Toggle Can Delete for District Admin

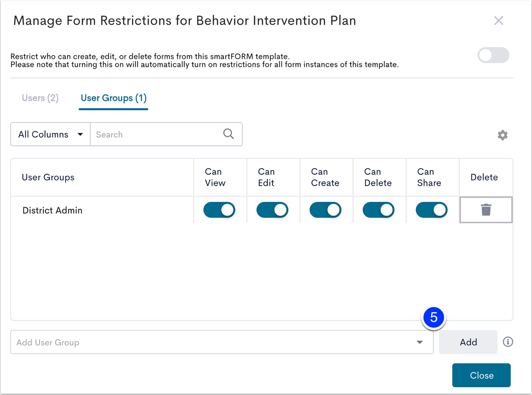378,210
